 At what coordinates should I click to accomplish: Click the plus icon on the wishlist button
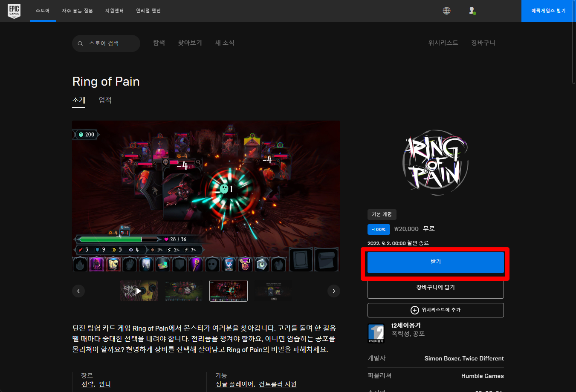point(414,310)
